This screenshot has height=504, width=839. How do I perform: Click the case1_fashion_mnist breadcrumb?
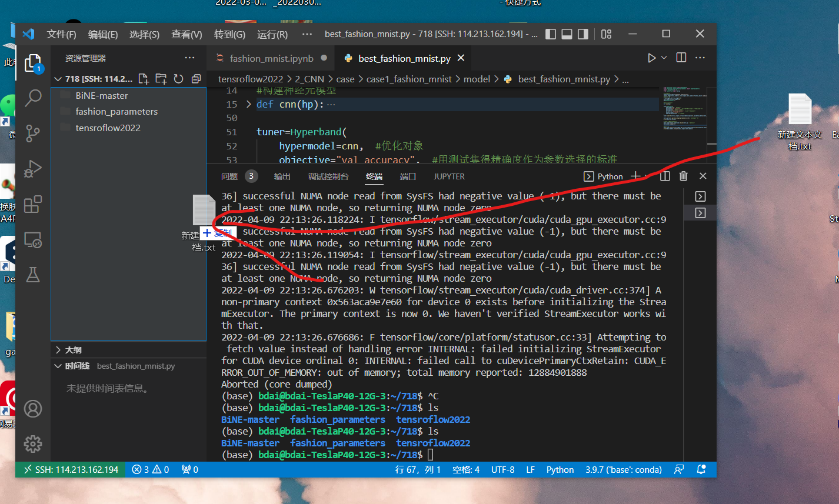(x=409, y=79)
